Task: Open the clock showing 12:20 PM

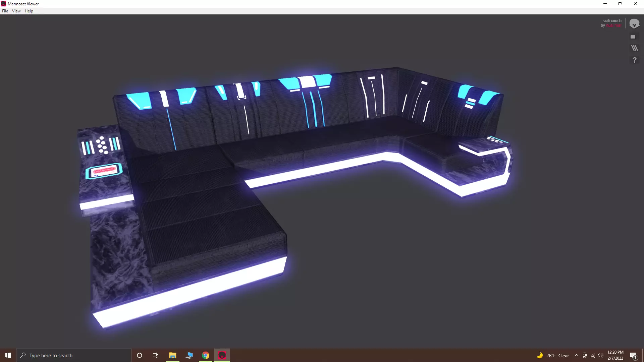Action: pyautogui.click(x=615, y=355)
